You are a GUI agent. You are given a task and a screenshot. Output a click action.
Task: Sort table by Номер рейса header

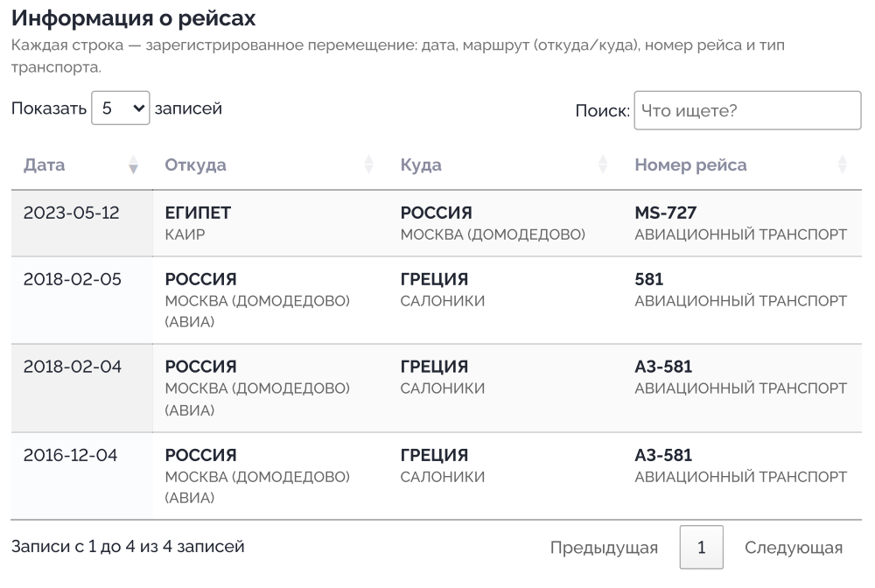pyautogui.click(x=690, y=165)
